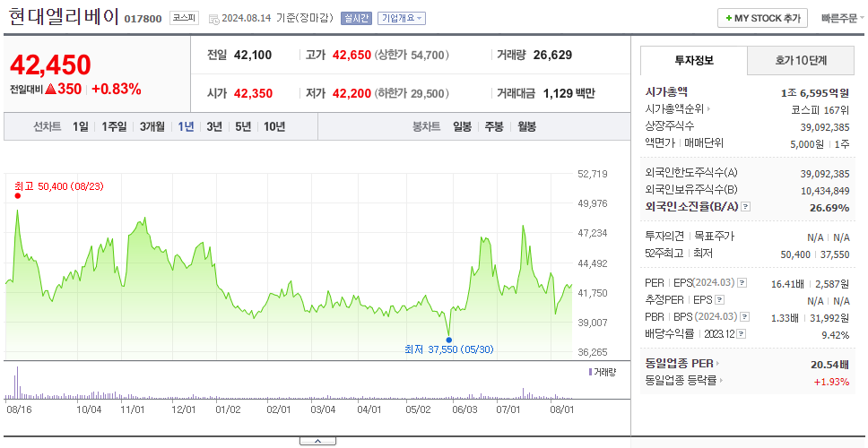Click the 동일업종 등락률 arrow icon
This screenshot has width=868, height=448.
[721, 381]
